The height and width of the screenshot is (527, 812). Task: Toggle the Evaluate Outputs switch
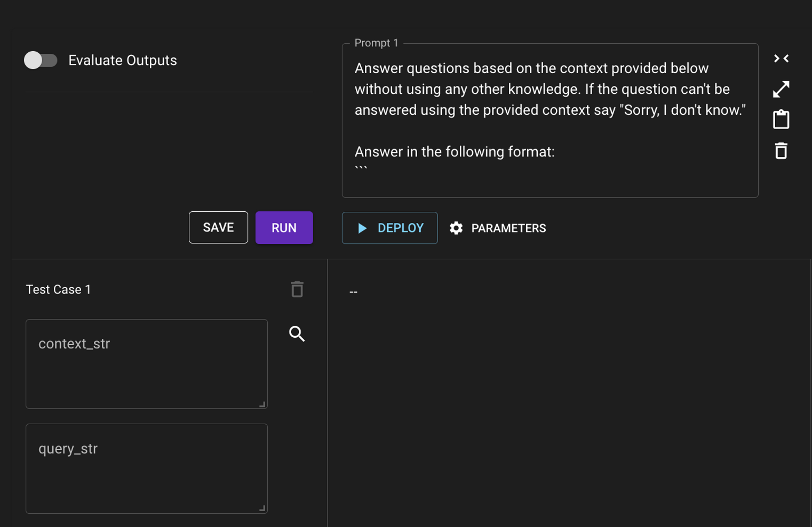[41, 60]
